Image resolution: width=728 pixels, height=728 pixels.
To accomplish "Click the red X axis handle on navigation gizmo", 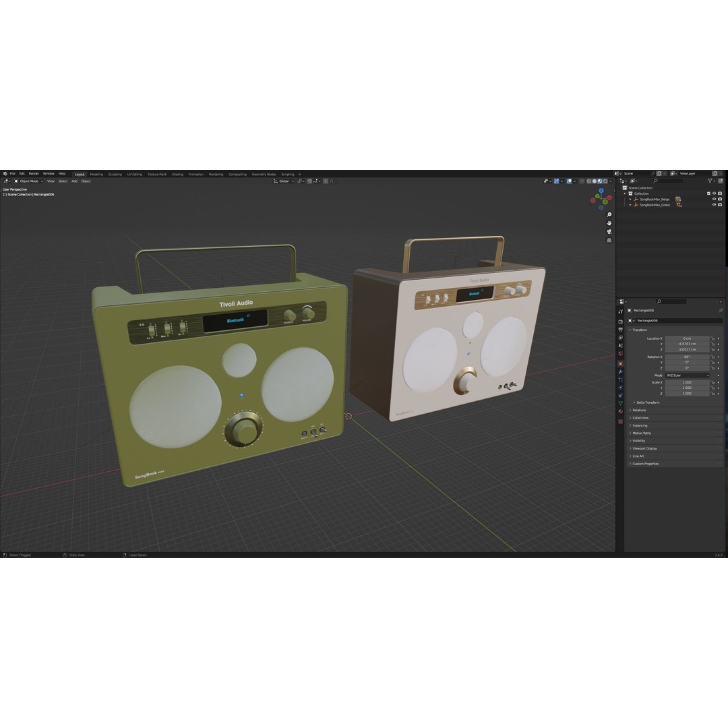I will click(x=609, y=198).
